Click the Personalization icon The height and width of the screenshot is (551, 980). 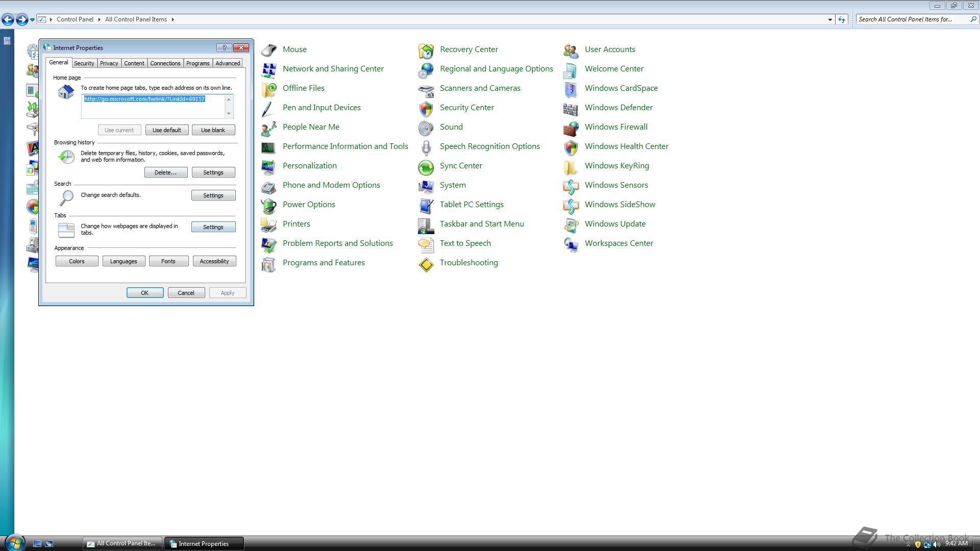(x=268, y=166)
